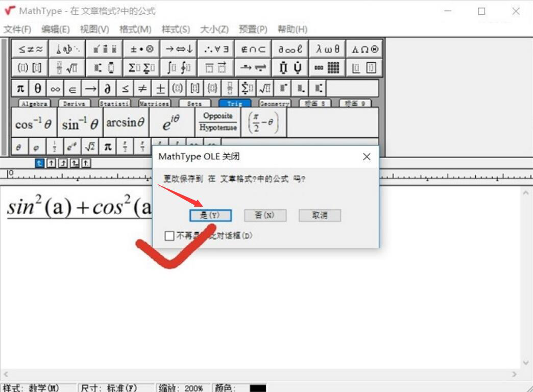Image resolution: width=533 pixels, height=392 pixels.
Task: Open underbar and overbar templates palette
Action: 216,68
